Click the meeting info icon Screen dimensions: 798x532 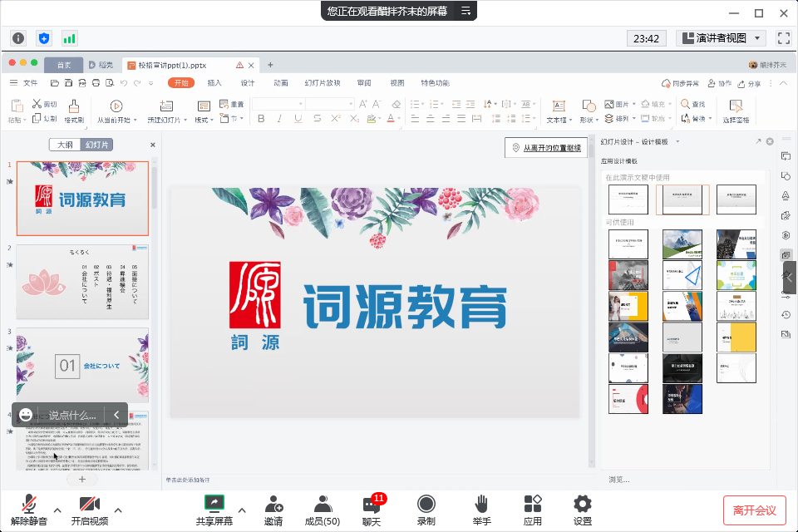(18, 38)
